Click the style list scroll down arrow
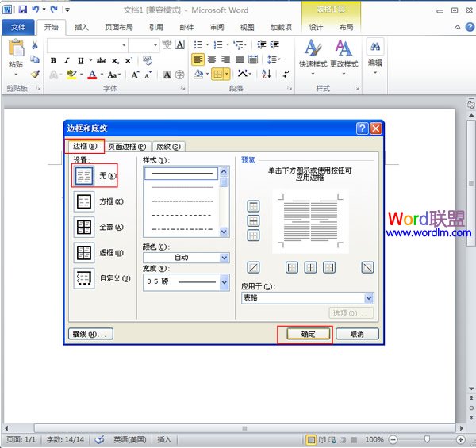This screenshot has width=476, height=448. (x=224, y=232)
